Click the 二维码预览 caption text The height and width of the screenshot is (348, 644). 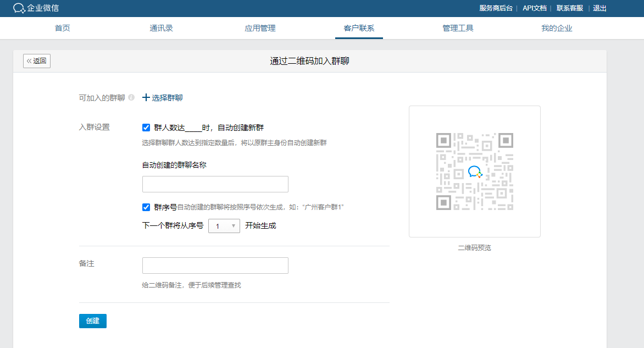(x=474, y=248)
